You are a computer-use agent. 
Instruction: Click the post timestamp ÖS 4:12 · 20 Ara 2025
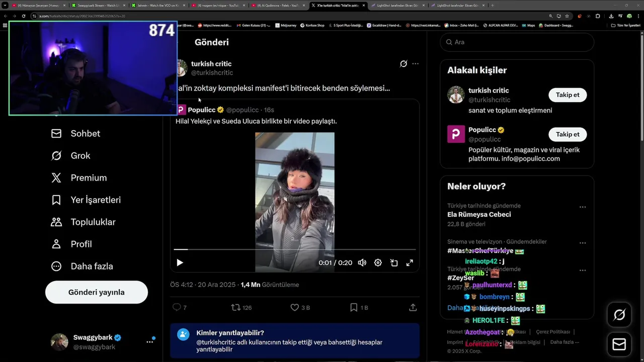203,285
